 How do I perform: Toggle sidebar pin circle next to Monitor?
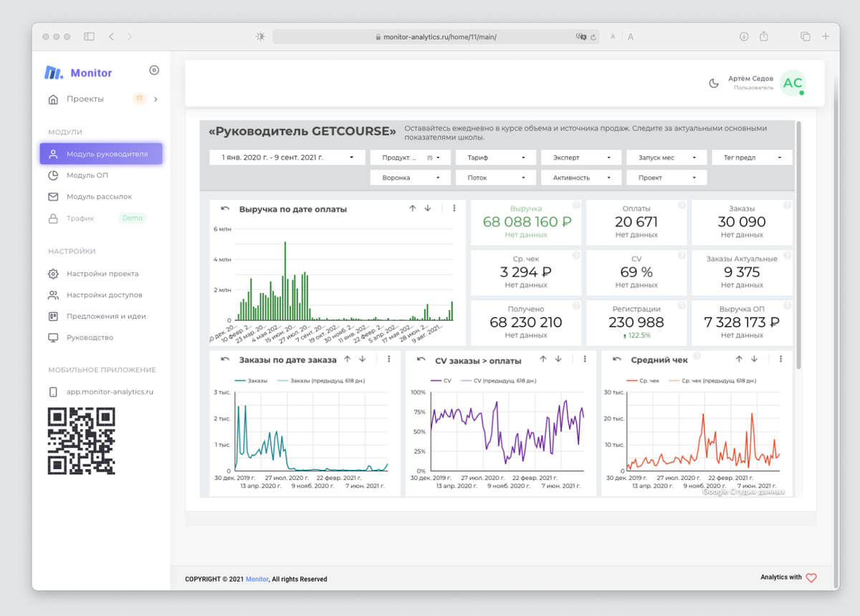coord(154,70)
